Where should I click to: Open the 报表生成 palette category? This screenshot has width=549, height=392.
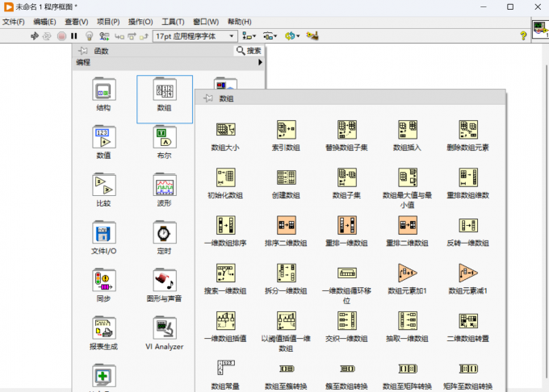tap(103, 328)
